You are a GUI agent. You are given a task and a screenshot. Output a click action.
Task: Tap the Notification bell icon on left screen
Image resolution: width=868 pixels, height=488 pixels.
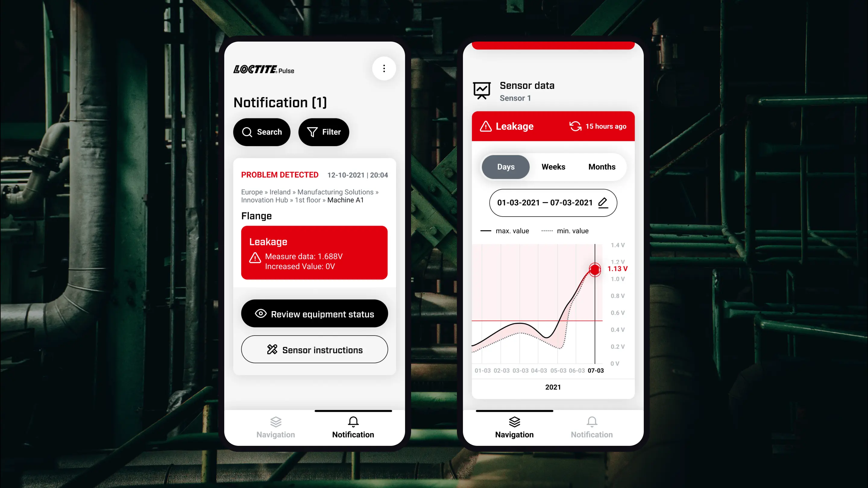tap(353, 421)
